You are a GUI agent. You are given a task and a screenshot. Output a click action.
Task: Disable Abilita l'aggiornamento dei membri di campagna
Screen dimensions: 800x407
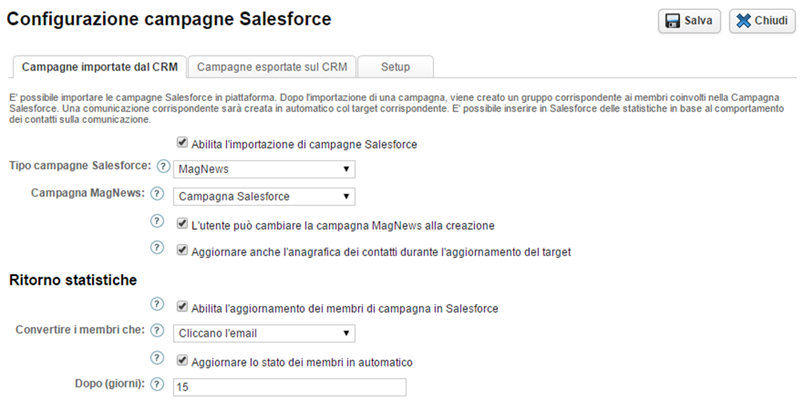(x=182, y=307)
